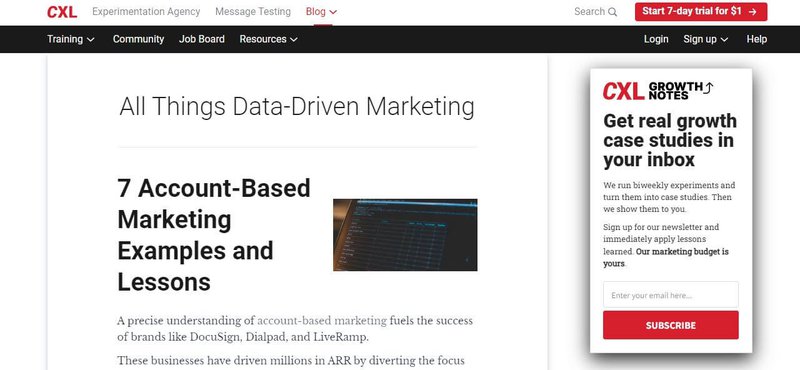Open the Help page
This screenshot has width=800, height=370.
(x=757, y=39)
